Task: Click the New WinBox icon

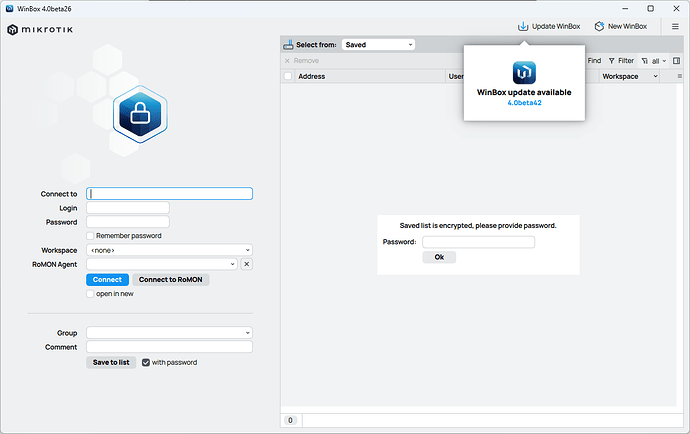Action: pos(599,26)
